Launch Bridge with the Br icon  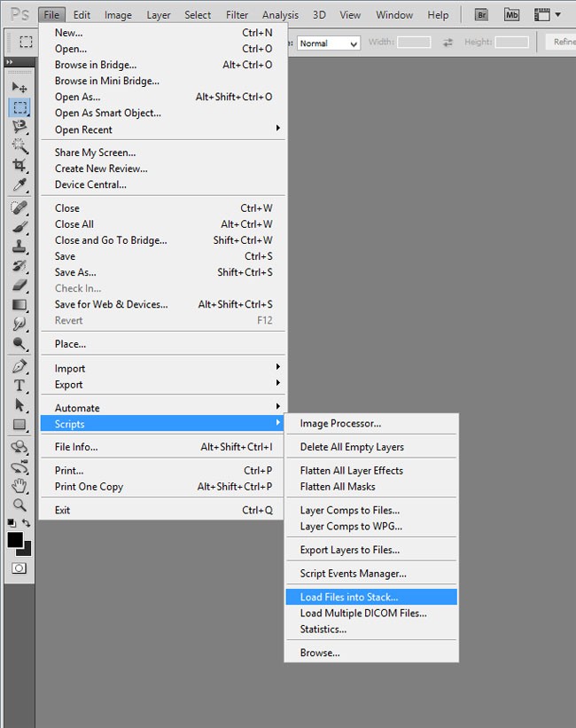click(482, 15)
